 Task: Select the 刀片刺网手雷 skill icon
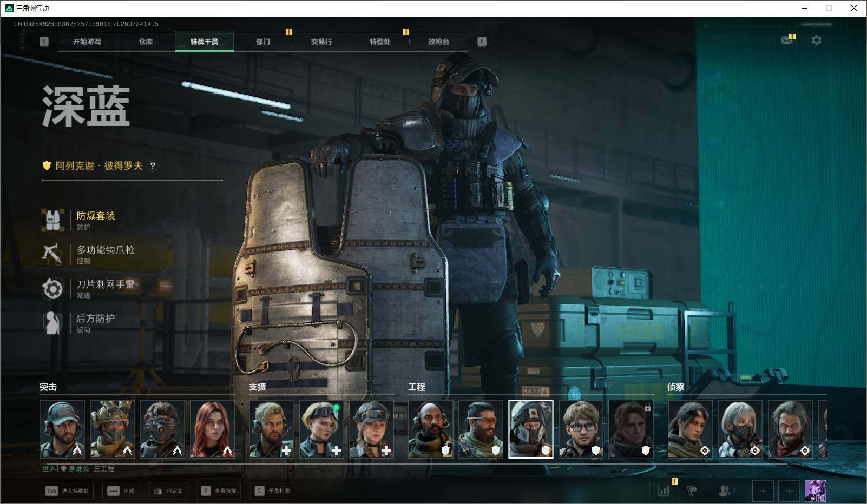click(52, 288)
